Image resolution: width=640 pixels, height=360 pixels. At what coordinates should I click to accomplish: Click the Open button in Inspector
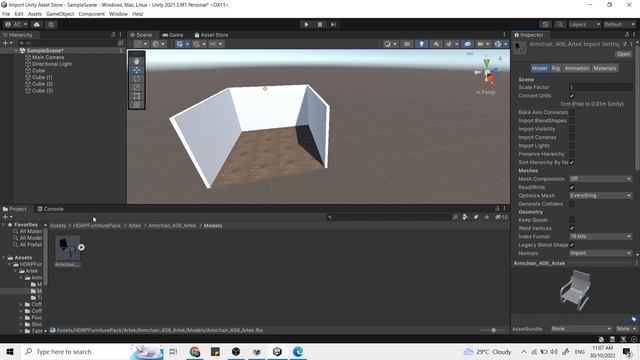click(x=623, y=54)
